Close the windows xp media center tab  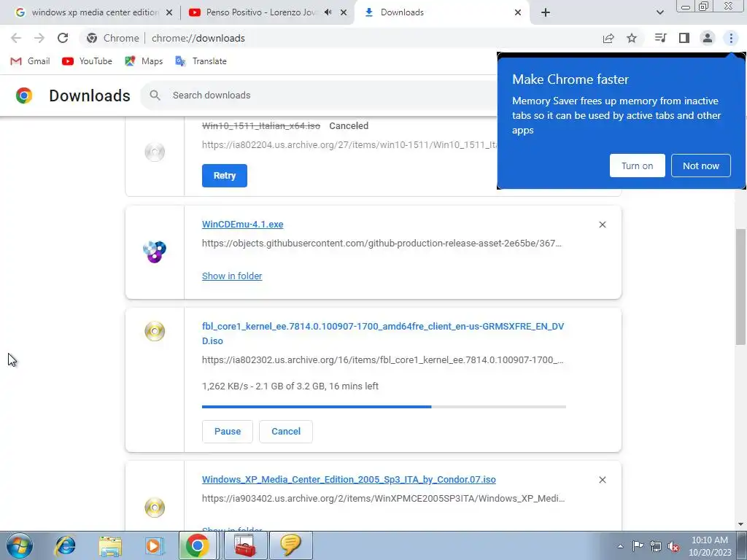tap(169, 12)
